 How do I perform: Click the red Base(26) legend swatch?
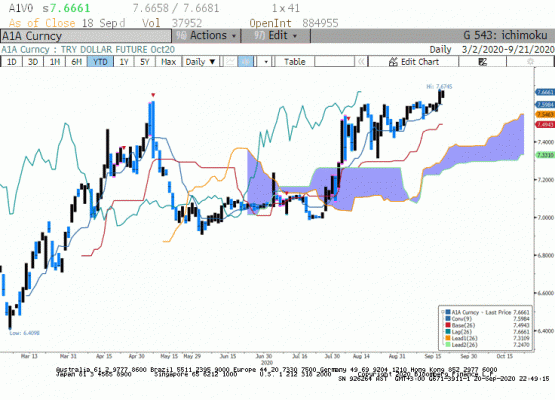tap(448, 325)
